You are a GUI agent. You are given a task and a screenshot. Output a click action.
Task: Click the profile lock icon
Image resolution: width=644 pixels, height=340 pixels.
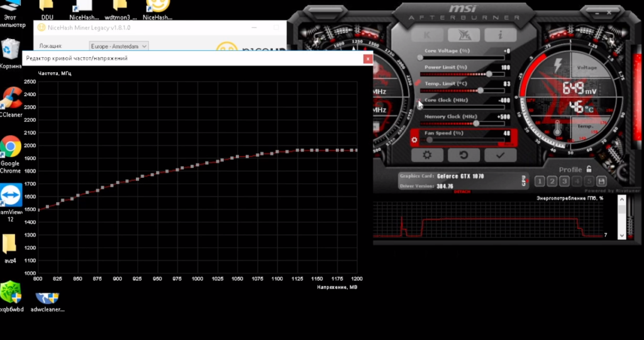(x=589, y=169)
